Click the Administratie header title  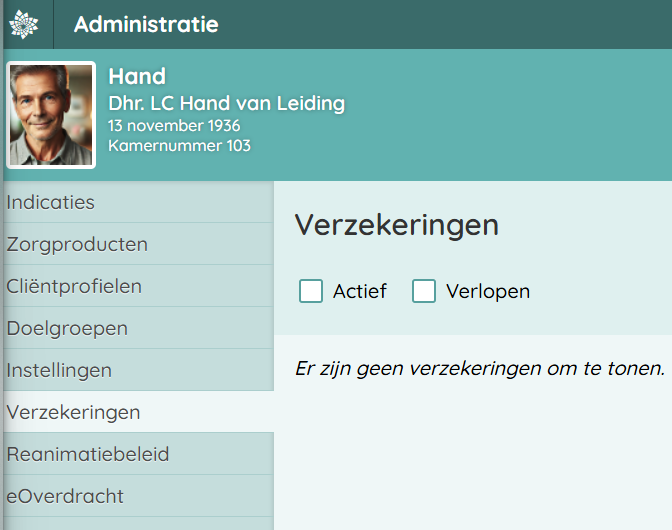[x=146, y=24]
